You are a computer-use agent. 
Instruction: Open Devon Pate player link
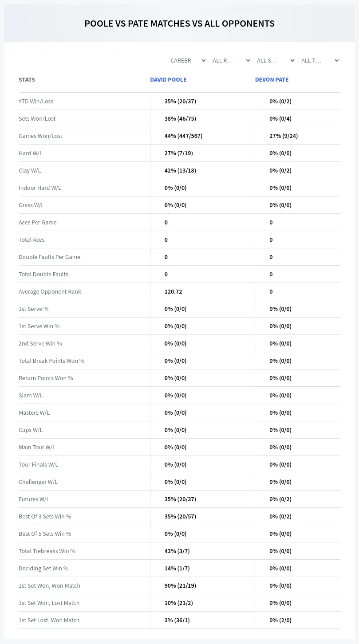(272, 80)
